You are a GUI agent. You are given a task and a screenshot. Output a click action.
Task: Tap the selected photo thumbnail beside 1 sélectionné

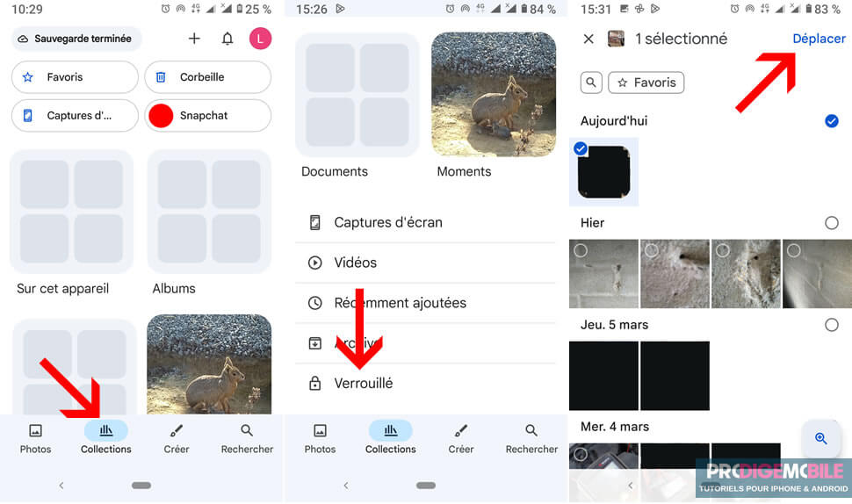pos(616,39)
